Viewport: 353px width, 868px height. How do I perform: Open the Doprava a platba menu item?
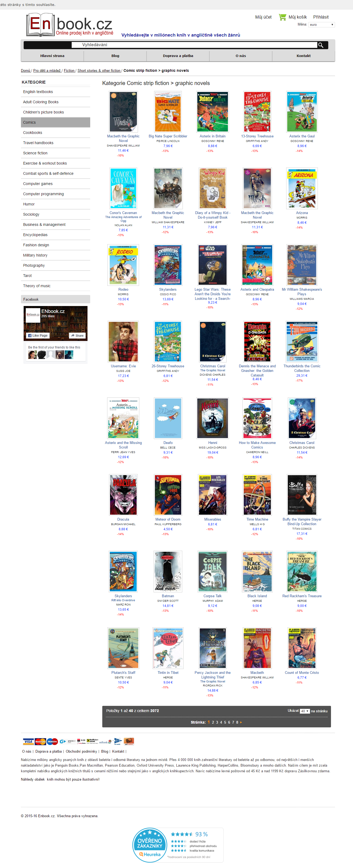click(178, 56)
